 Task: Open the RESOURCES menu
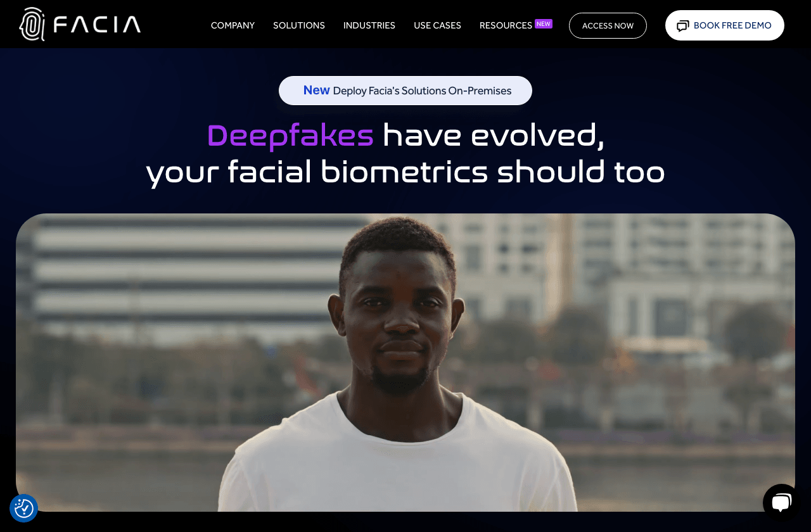pyautogui.click(x=506, y=25)
